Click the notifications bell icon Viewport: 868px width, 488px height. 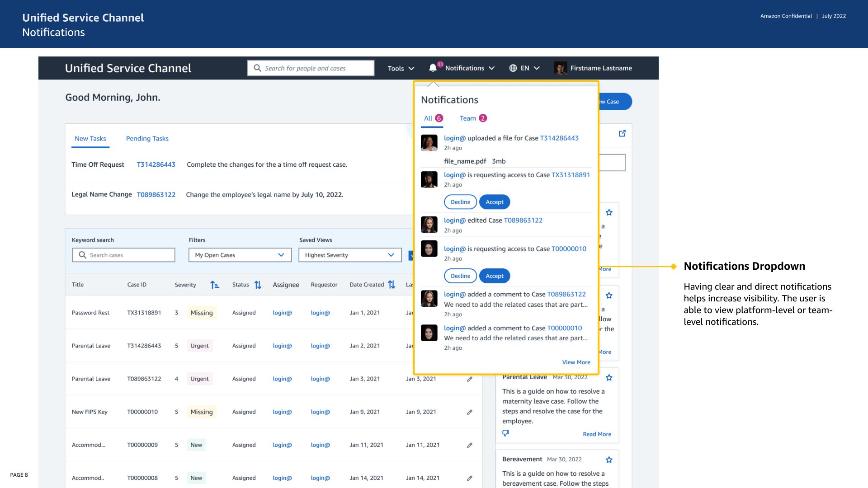tap(433, 68)
